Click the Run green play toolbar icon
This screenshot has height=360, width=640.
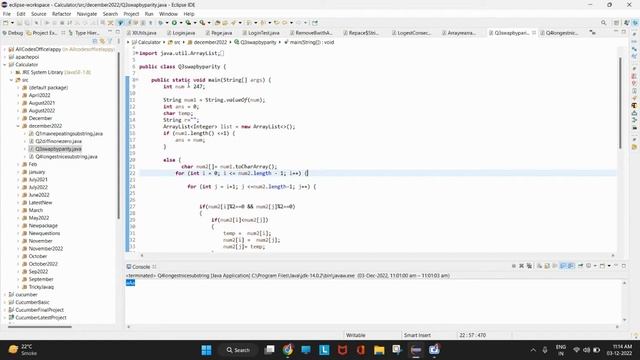[174, 23]
